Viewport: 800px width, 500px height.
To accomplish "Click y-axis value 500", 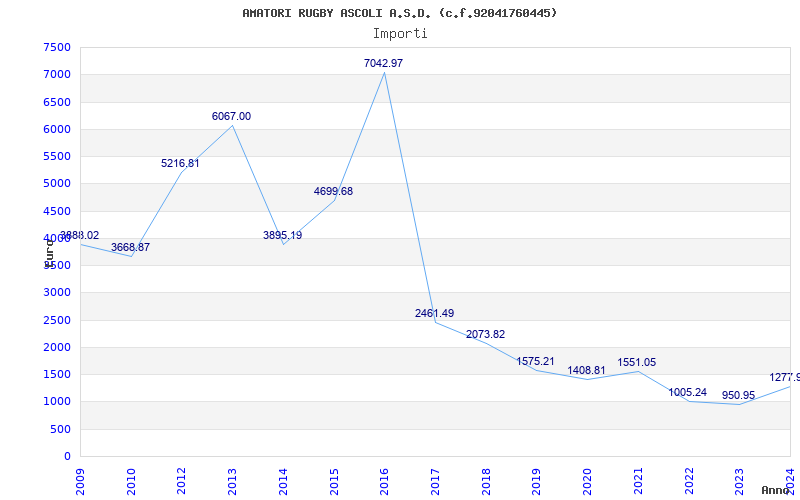I will (60, 429).
